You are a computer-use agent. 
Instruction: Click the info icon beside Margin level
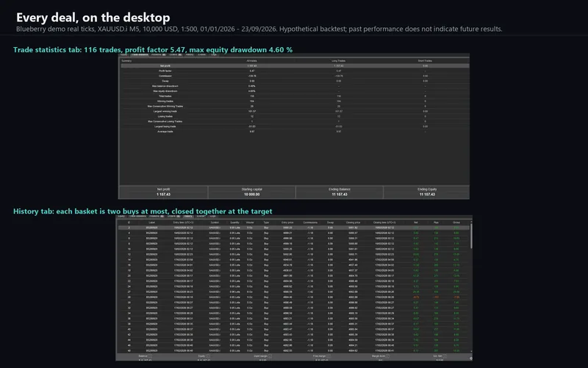pos(387,356)
